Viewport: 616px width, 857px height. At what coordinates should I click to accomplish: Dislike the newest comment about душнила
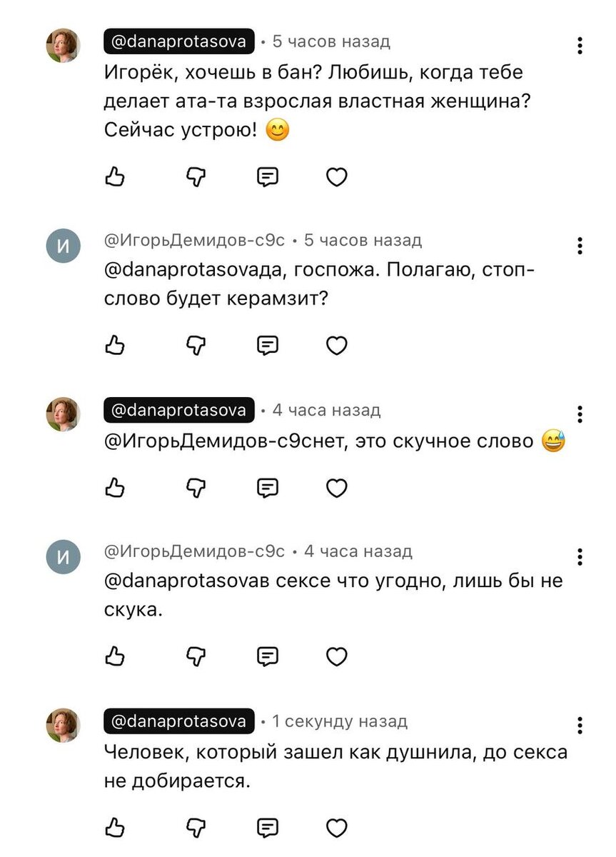[195, 828]
